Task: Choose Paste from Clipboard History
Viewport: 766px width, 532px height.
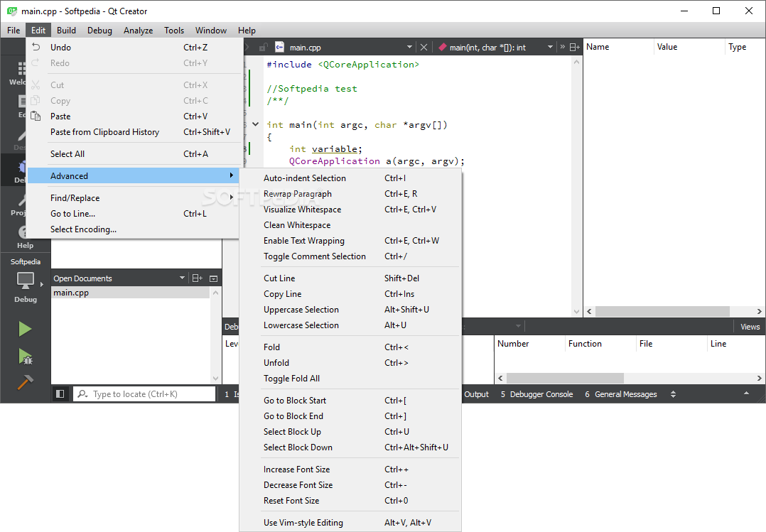Action: coord(133,132)
